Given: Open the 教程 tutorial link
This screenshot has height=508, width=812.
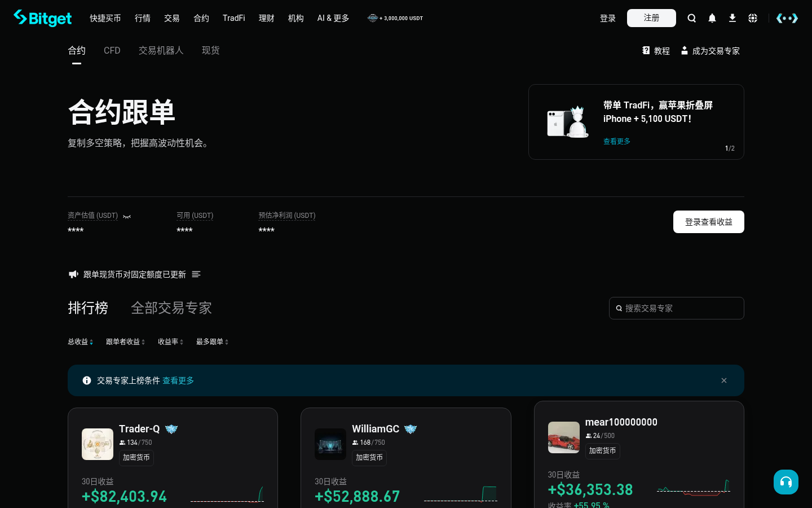Looking at the screenshot, I should pyautogui.click(x=656, y=51).
